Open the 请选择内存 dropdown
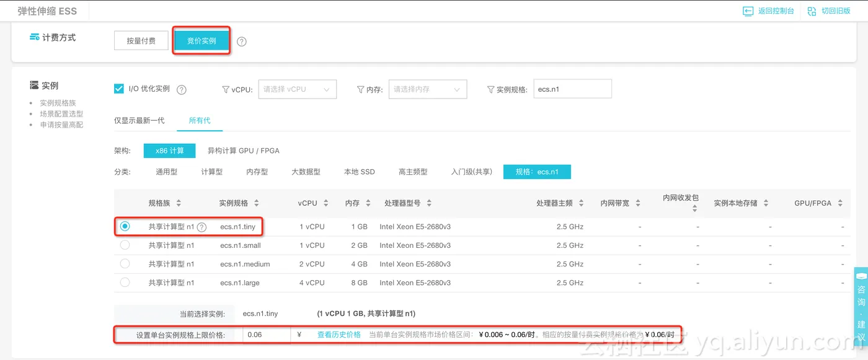Image resolution: width=868 pixels, height=360 pixels. (428, 89)
